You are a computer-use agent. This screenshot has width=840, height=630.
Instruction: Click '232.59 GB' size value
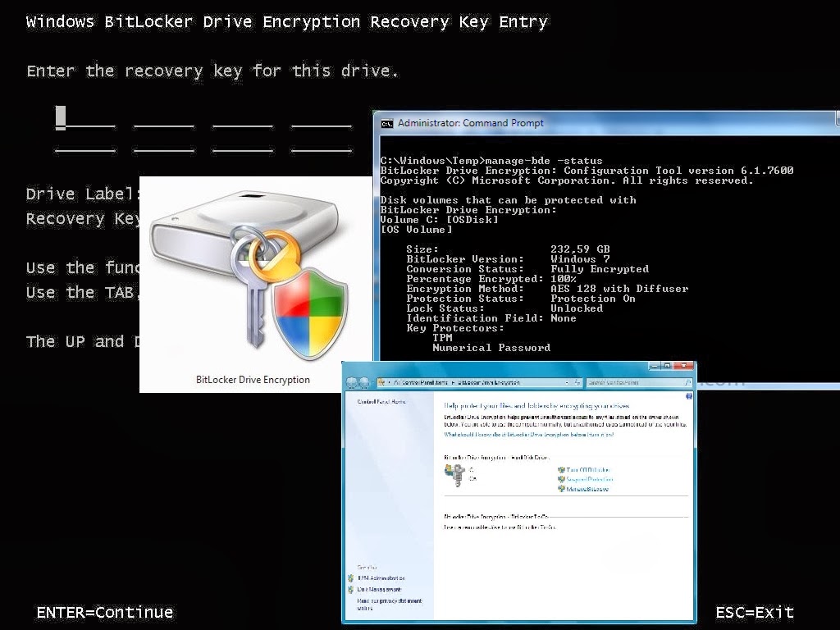580,249
